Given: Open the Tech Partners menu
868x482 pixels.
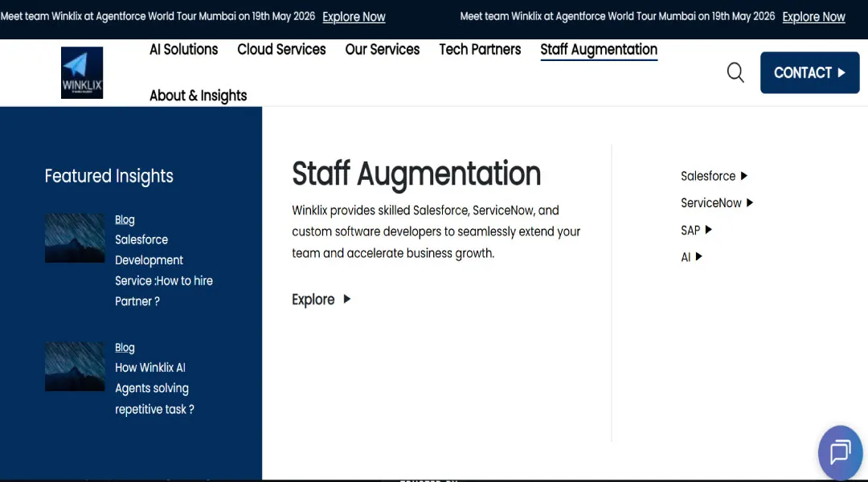Looking at the screenshot, I should click(x=480, y=50).
